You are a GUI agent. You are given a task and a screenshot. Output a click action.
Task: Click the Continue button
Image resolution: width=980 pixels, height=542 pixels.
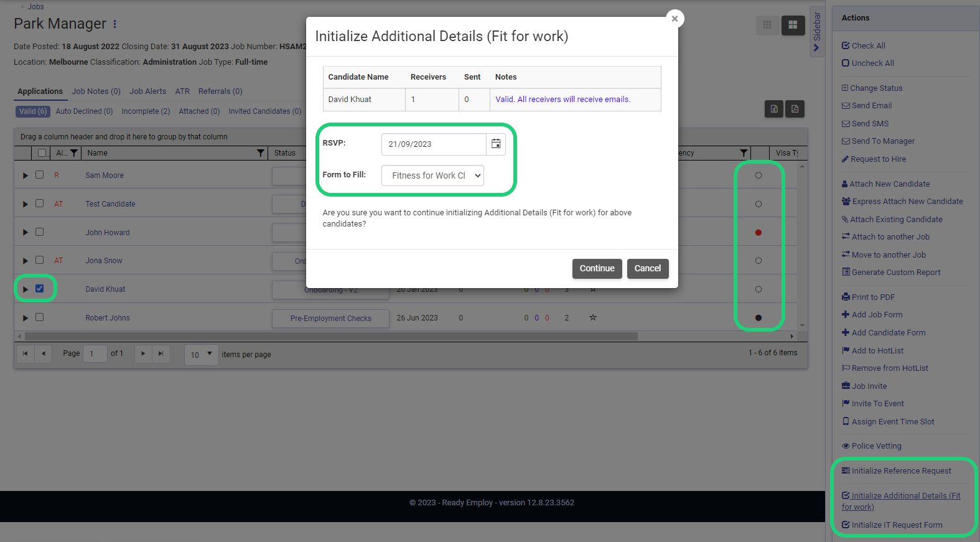597,269
